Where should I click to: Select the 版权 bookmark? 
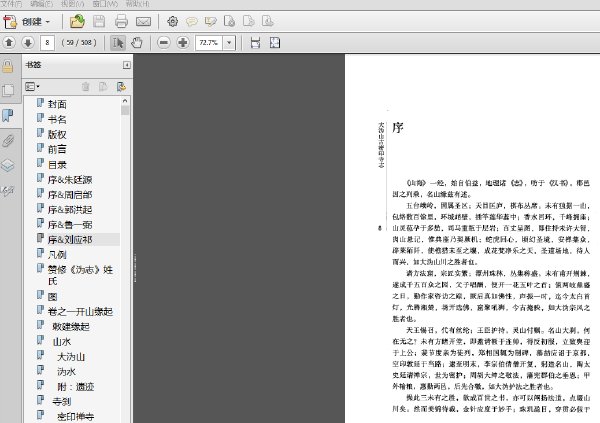coord(57,134)
